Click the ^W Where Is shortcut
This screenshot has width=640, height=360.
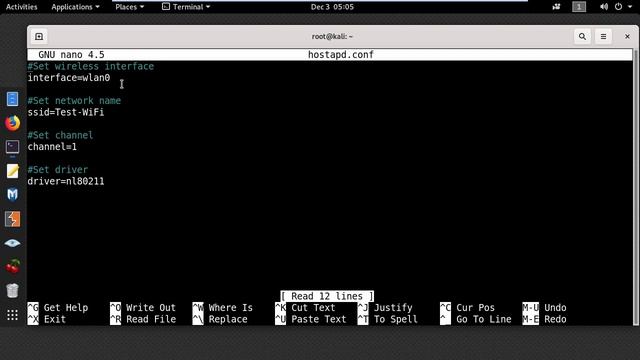point(222,308)
